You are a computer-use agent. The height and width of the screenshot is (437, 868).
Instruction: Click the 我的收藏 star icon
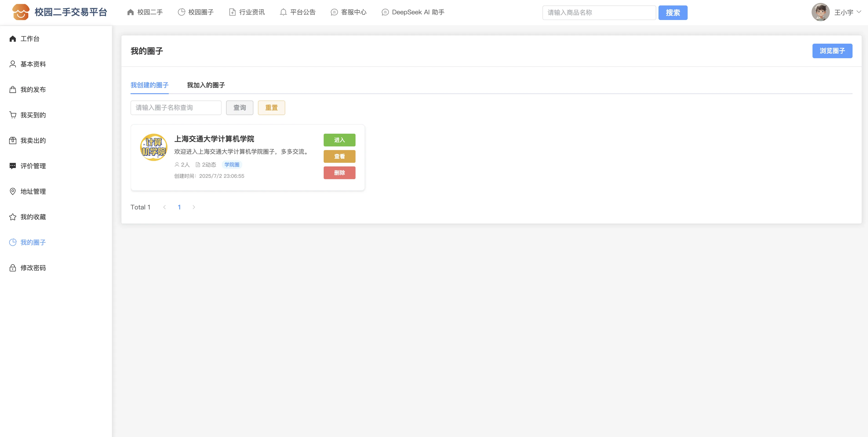[x=13, y=217]
